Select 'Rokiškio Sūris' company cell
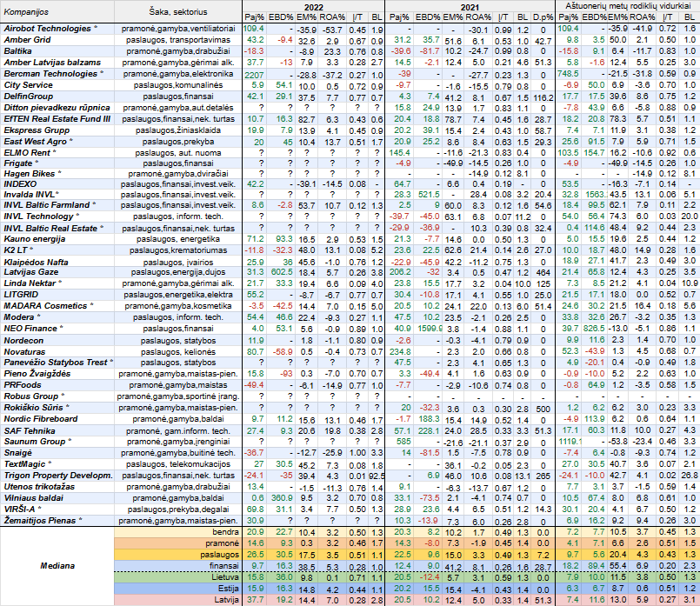This screenshot has height=606, width=700. pos(57,408)
